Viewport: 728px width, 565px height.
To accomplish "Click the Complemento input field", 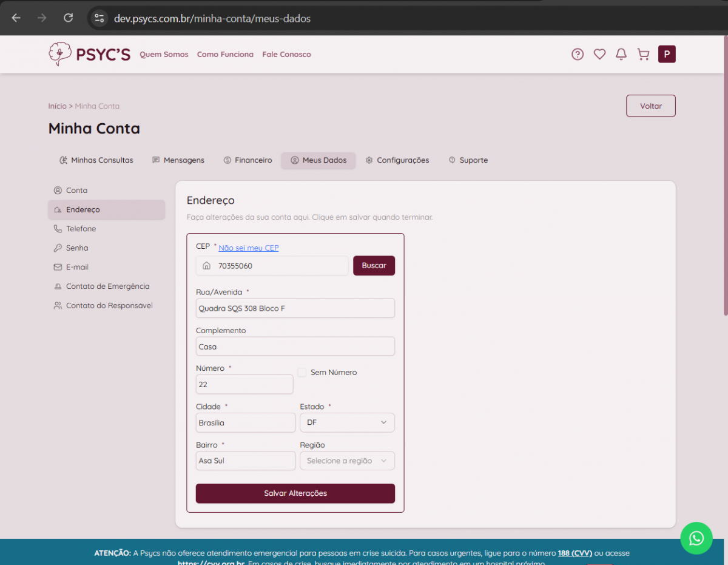I will pyautogui.click(x=295, y=347).
